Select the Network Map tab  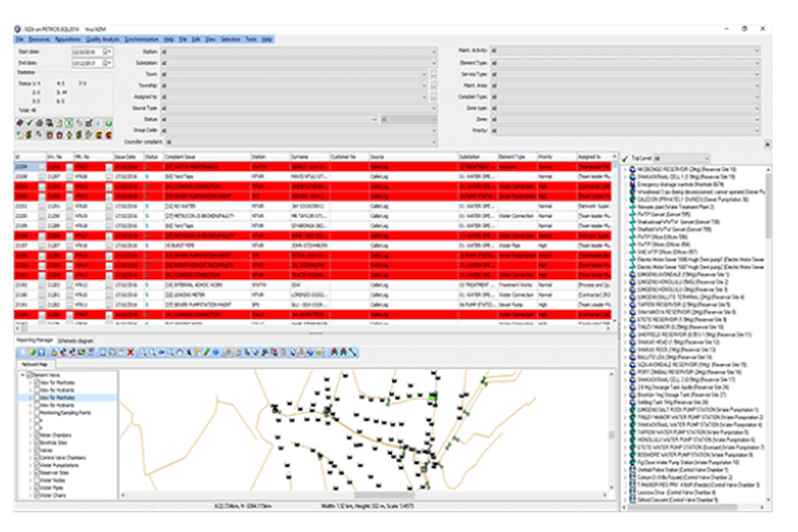tap(35, 365)
